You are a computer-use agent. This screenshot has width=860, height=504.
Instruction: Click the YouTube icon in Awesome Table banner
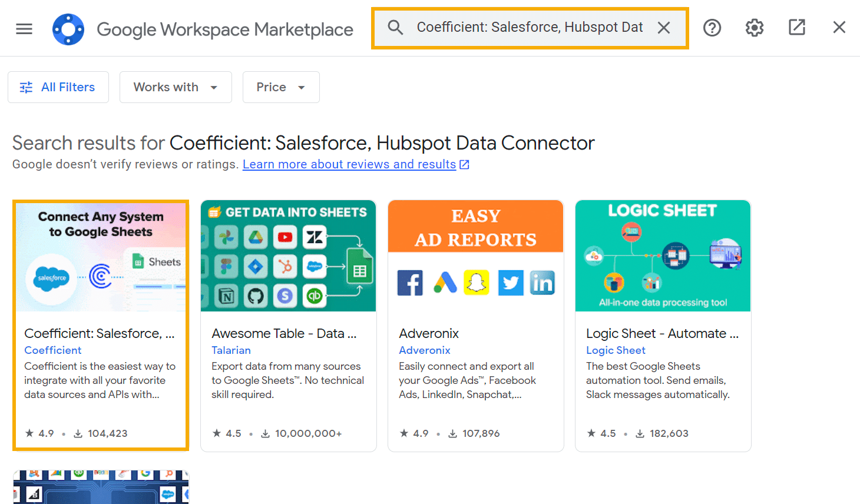point(285,237)
